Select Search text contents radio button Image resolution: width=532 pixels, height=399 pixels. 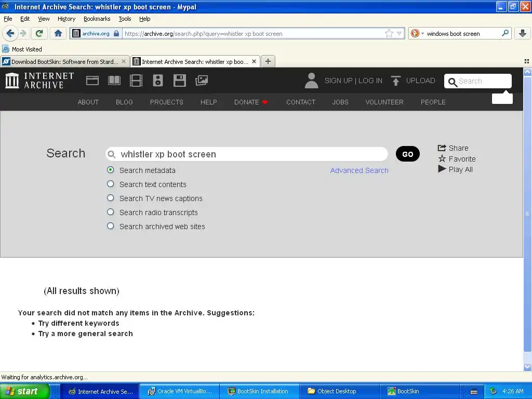point(110,184)
